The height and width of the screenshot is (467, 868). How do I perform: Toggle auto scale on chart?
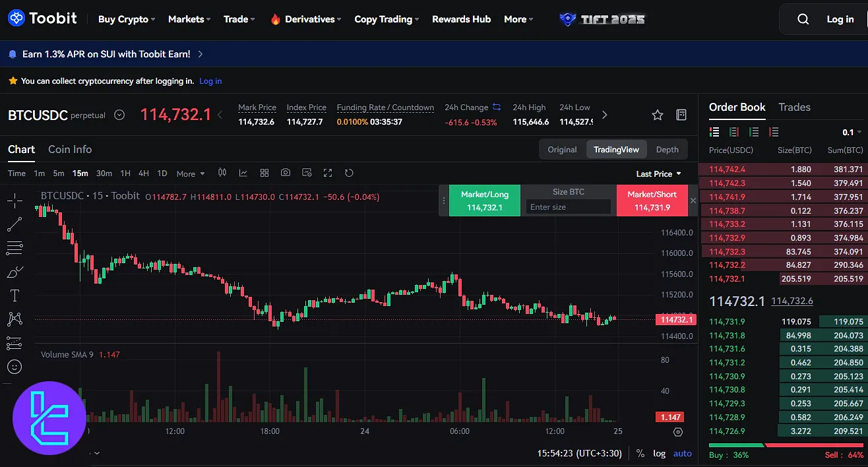pos(683,454)
